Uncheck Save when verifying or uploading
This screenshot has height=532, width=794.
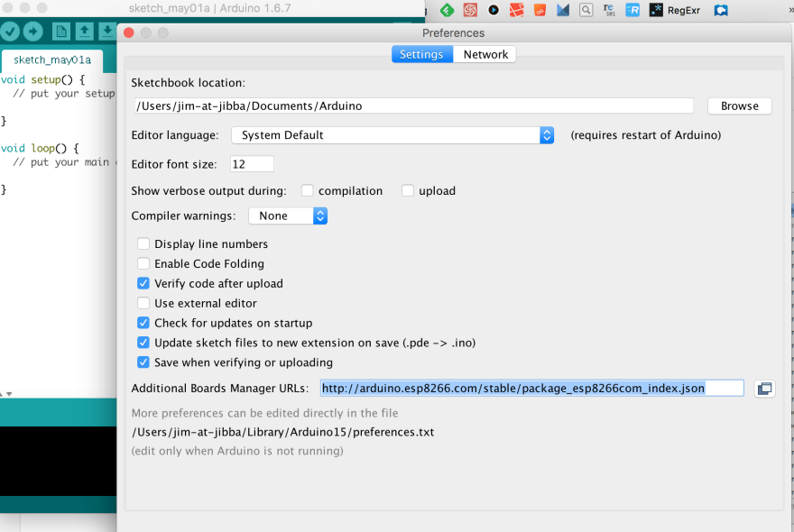[143, 362]
